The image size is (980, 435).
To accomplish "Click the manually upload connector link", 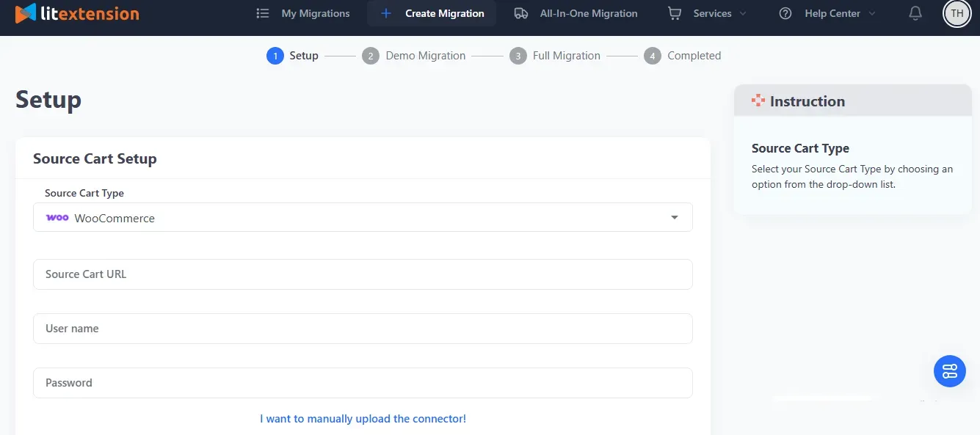I will coord(363,419).
